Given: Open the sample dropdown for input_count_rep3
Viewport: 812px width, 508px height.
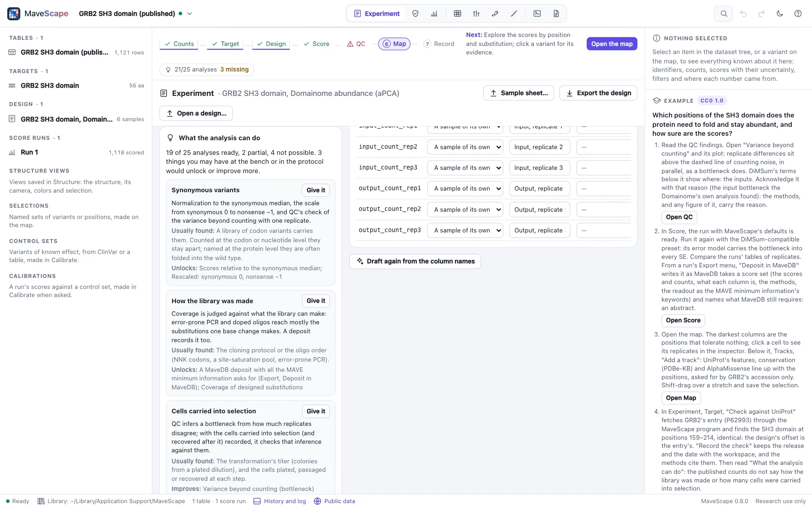Looking at the screenshot, I should 465,168.
